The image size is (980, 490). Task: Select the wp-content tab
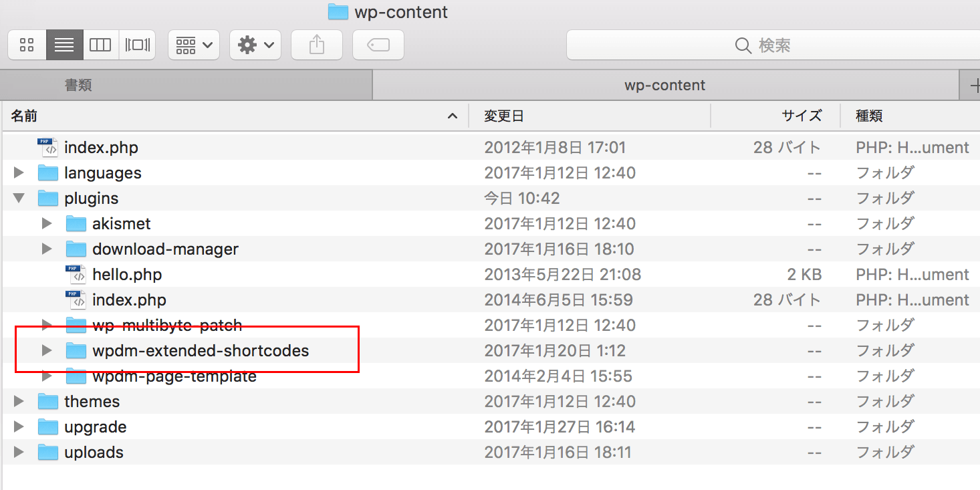tap(664, 86)
